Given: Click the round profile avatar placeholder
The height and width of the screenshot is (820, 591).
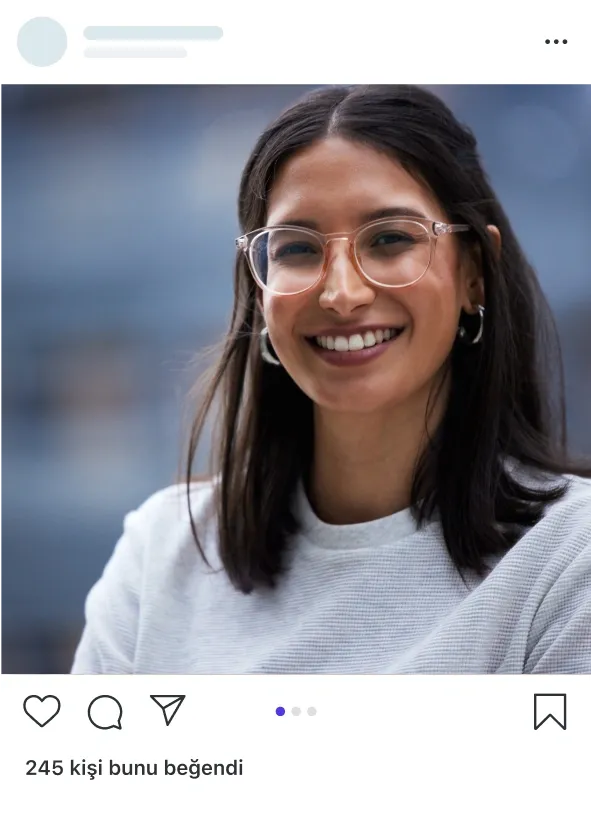Looking at the screenshot, I should 42,42.
